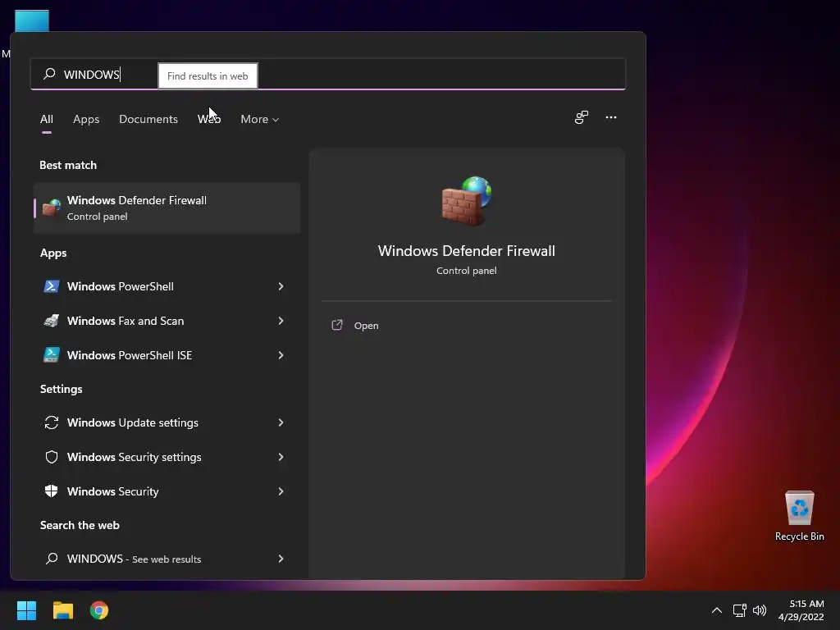Expand options for Windows PowerShell
The height and width of the screenshot is (630, 840).
point(281,286)
